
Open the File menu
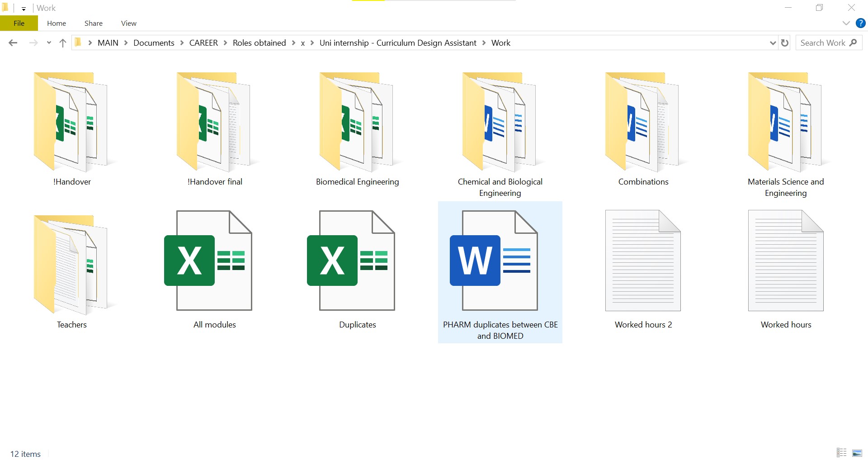pyautogui.click(x=19, y=23)
